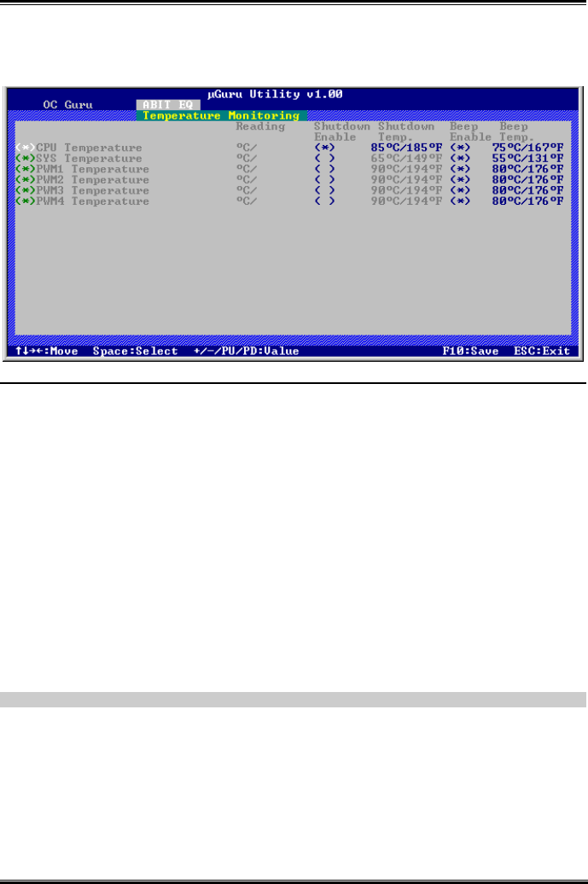
Task: Select PWM1 shutdown temp 90°C/194°F
Action: (x=406, y=169)
